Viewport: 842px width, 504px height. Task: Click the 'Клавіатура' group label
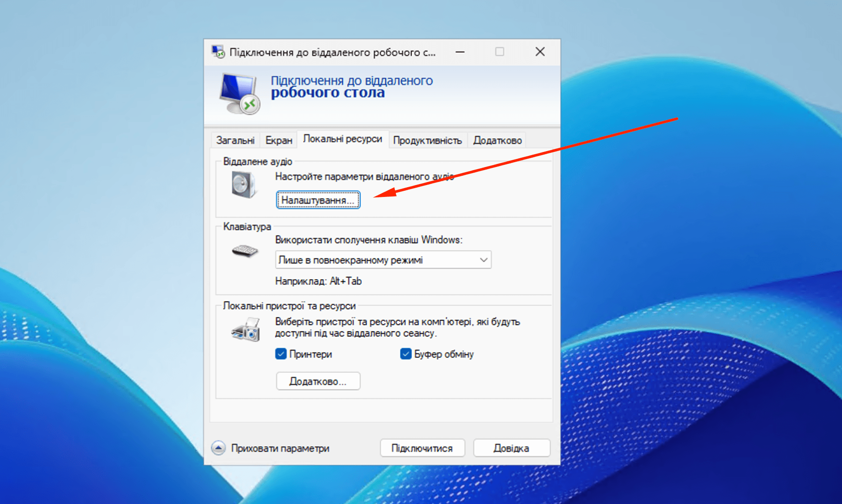247,226
